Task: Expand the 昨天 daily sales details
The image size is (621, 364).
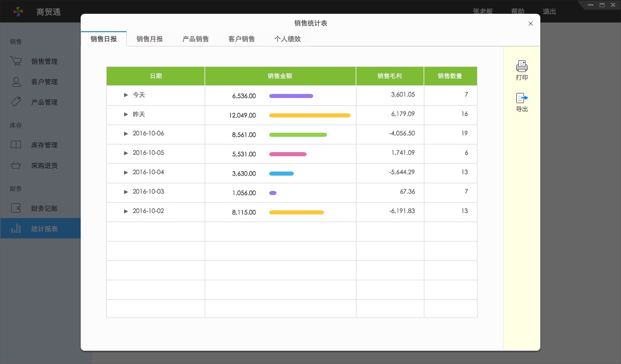Action: click(x=126, y=114)
